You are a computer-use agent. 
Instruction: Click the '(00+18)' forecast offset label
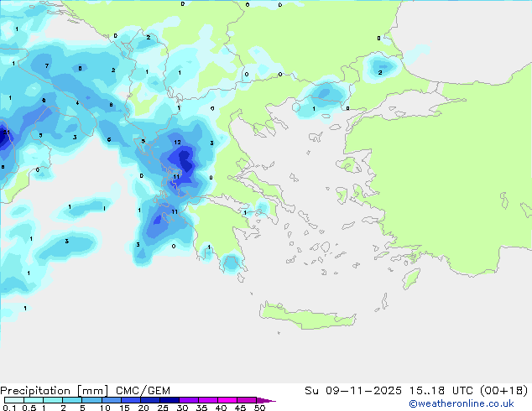point(503,391)
